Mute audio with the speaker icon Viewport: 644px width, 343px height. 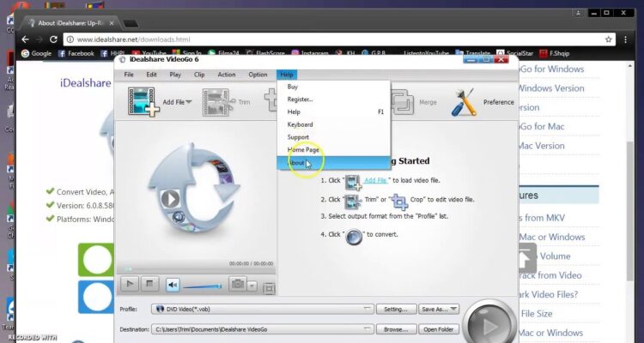173,285
